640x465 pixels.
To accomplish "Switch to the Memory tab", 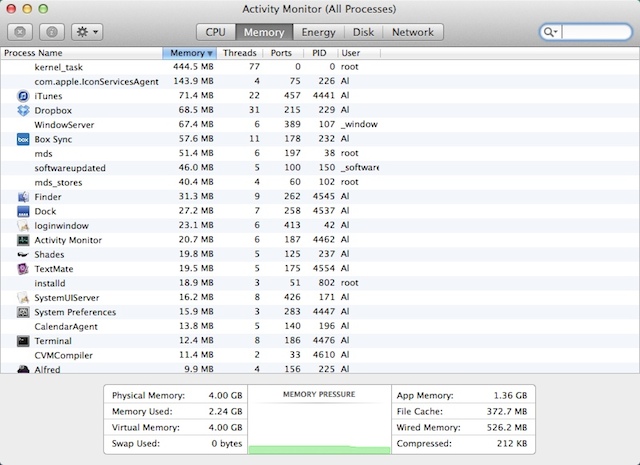I will click(x=264, y=32).
